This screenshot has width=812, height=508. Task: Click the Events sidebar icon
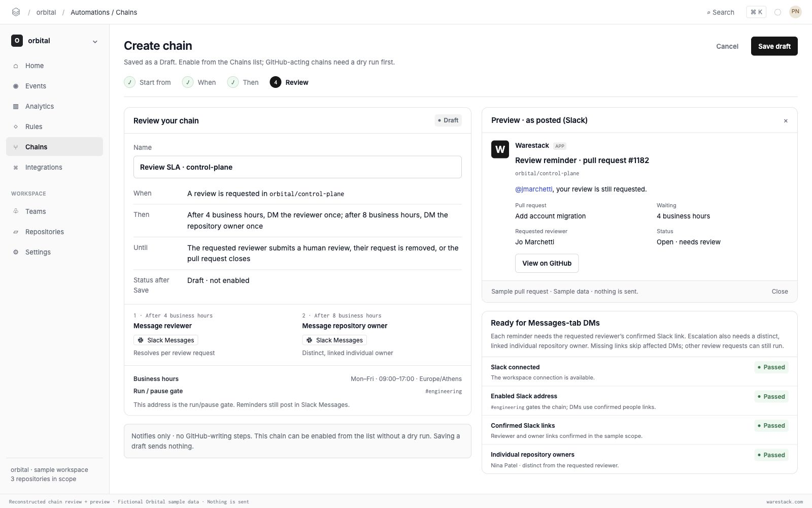[16, 86]
